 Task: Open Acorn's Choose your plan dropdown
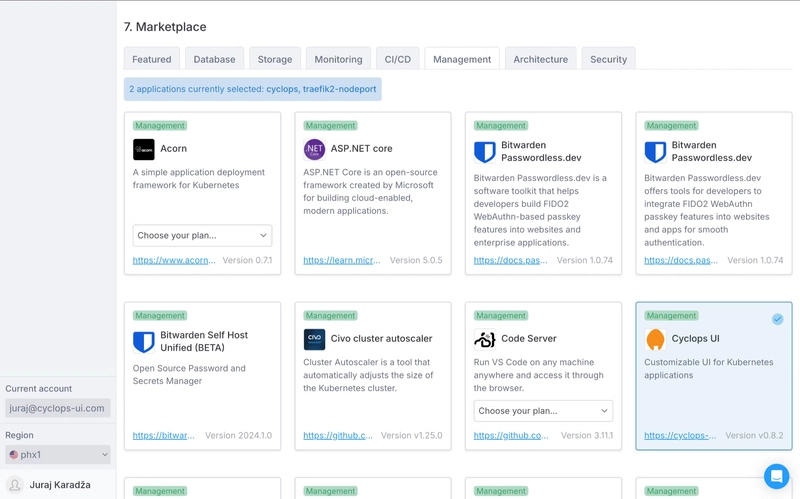point(202,235)
